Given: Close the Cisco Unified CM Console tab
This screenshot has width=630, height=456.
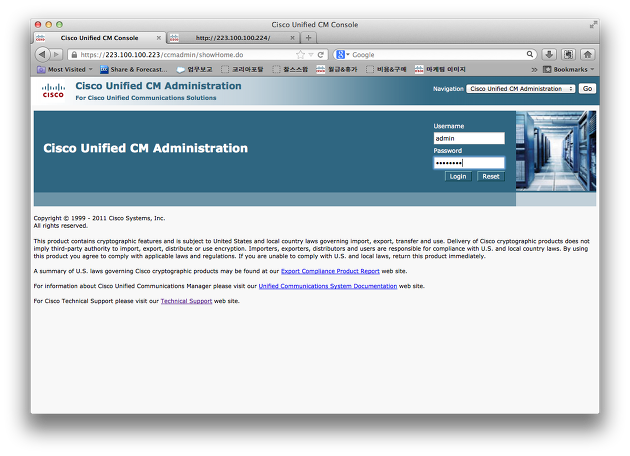Looking at the screenshot, I should 159,38.
